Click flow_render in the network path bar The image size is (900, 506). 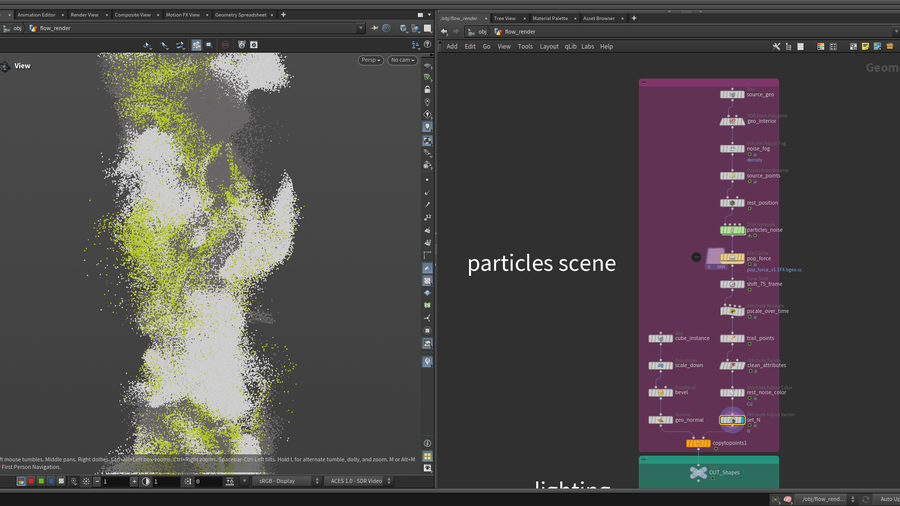[520, 31]
